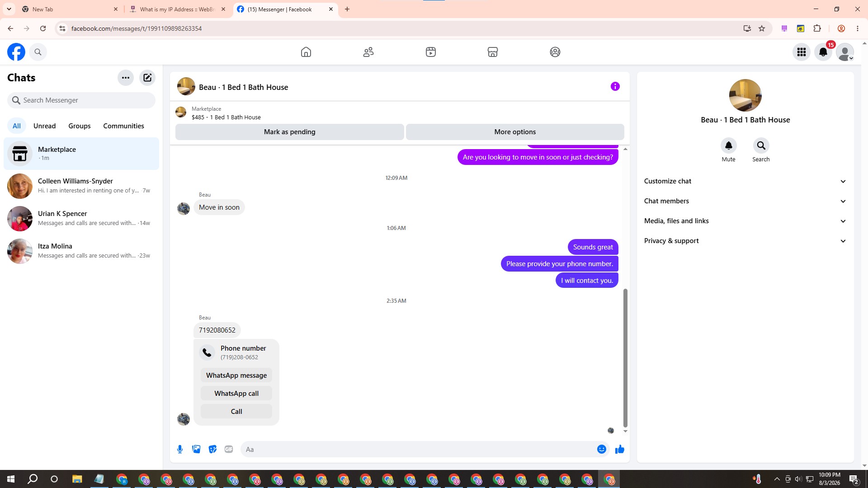Select the Unread chats filter
The width and height of the screenshot is (868, 488).
pyautogui.click(x=44, y=126)
